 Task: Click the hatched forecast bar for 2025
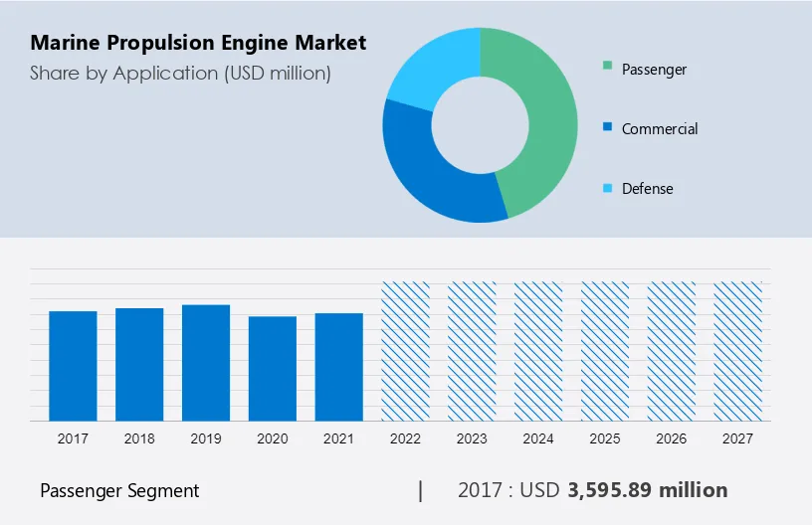click(605, 351)
